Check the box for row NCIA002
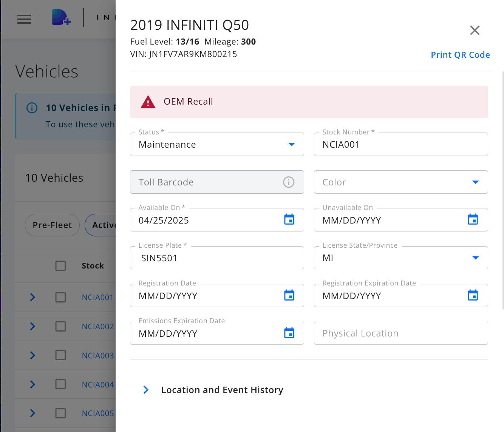 [x=60, y=326]
